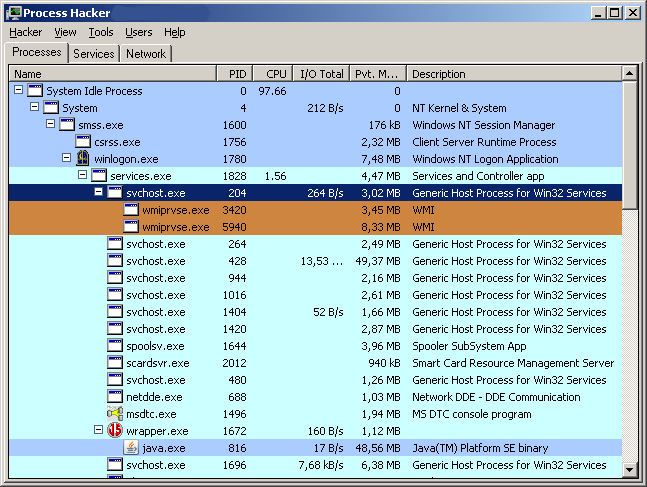Collapse the System tree node
Image resolution: width=647 pixels, height=487 pixels.
click(34, 106)
